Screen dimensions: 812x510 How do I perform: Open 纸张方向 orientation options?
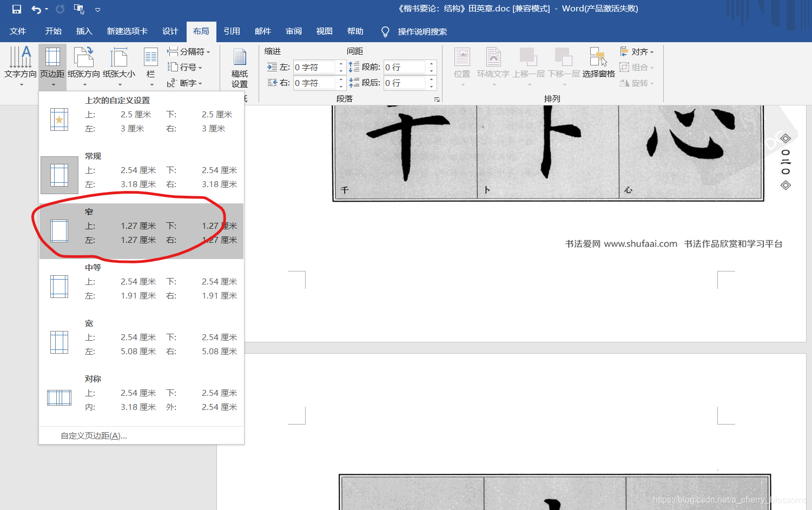pyautogui.click(x=84, y=67)
